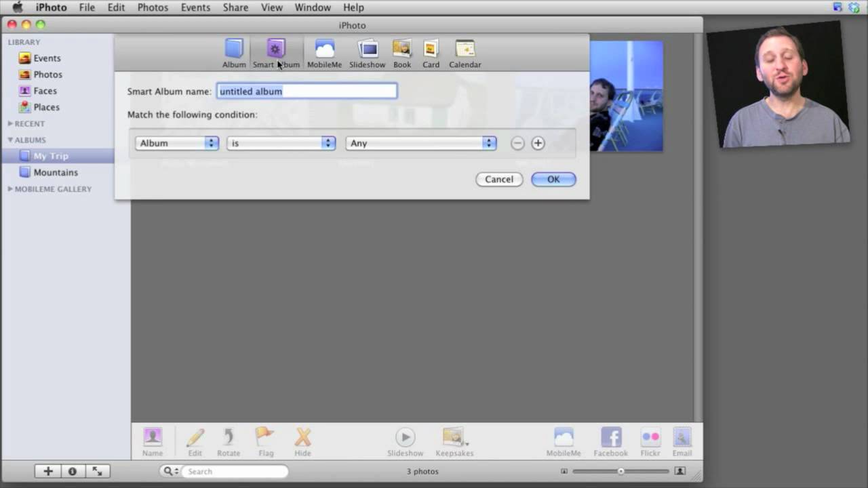This screenshot has width=868, height=488.
Task: Click the far-right menu bar status icon
Action: (x=854, y=7)
